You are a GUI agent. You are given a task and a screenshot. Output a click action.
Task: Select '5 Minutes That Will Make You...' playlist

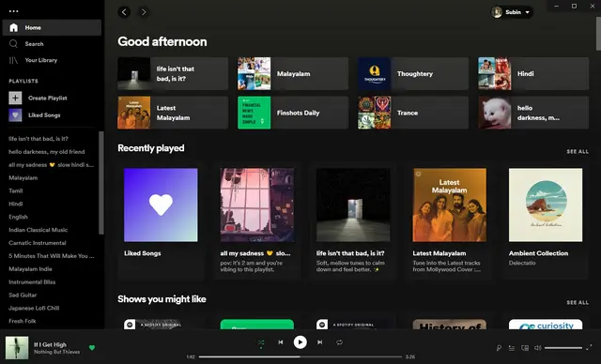pyautogui.click(x=52, y=256)
